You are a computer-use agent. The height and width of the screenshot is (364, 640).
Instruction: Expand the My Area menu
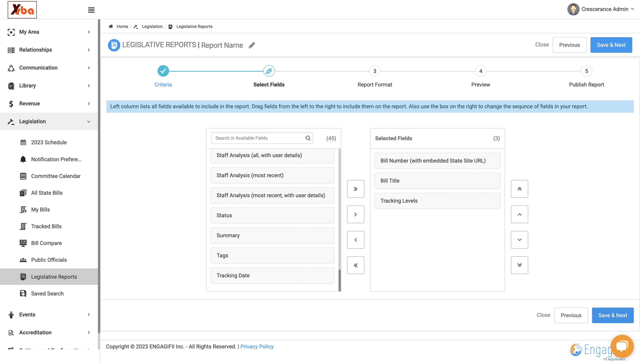[49, 32]
